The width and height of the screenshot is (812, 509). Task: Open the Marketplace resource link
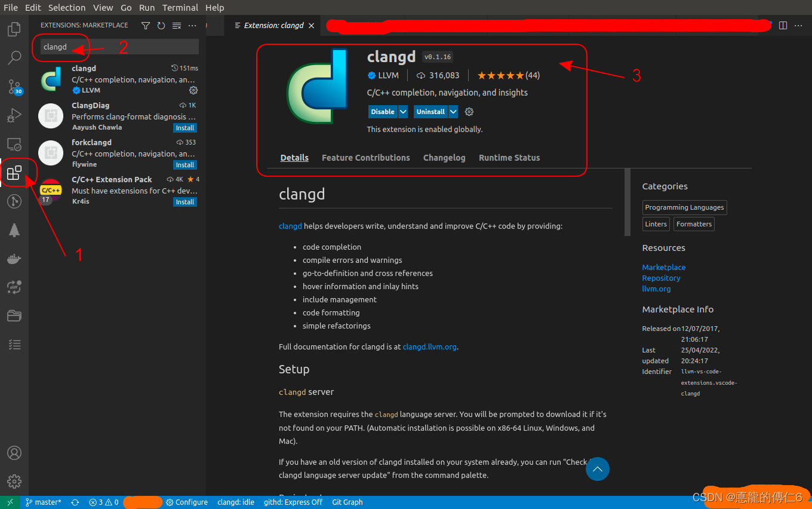coord(664,267)
